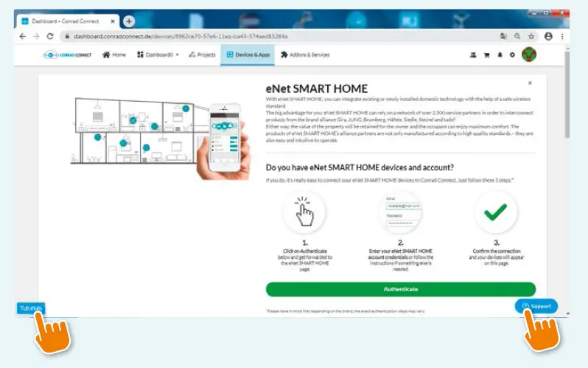Click the lock icon in address bar

67,36
